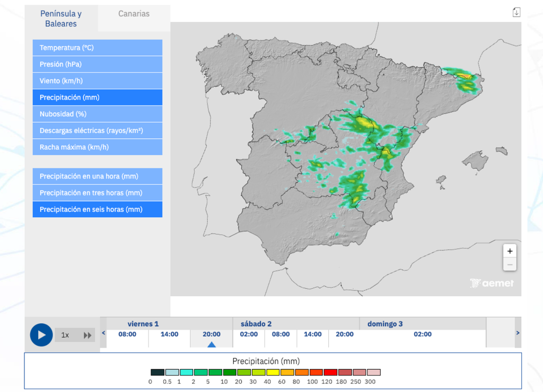Select sábado 08:00 on the timeline
The image size is (543, 392).
point(281,334)
